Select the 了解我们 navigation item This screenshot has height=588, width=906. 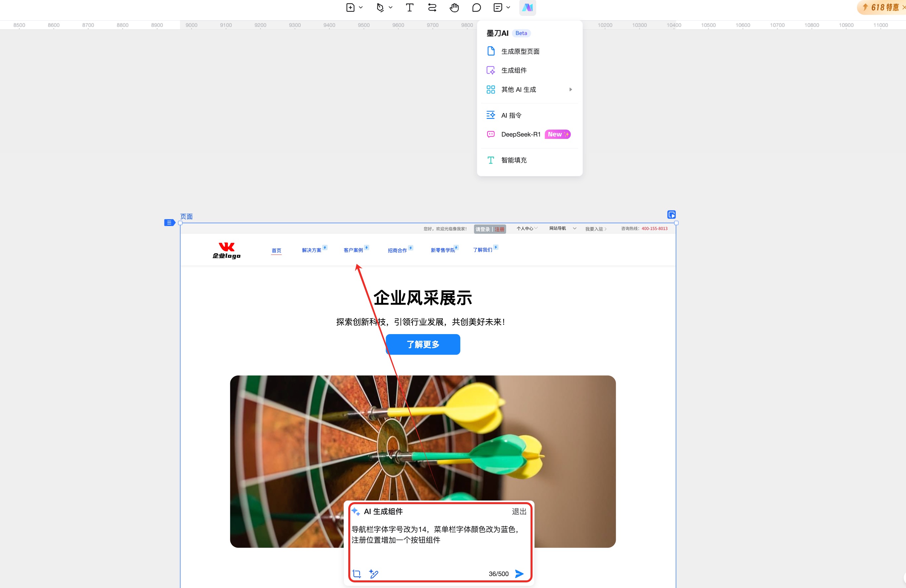tap(482, 250)
